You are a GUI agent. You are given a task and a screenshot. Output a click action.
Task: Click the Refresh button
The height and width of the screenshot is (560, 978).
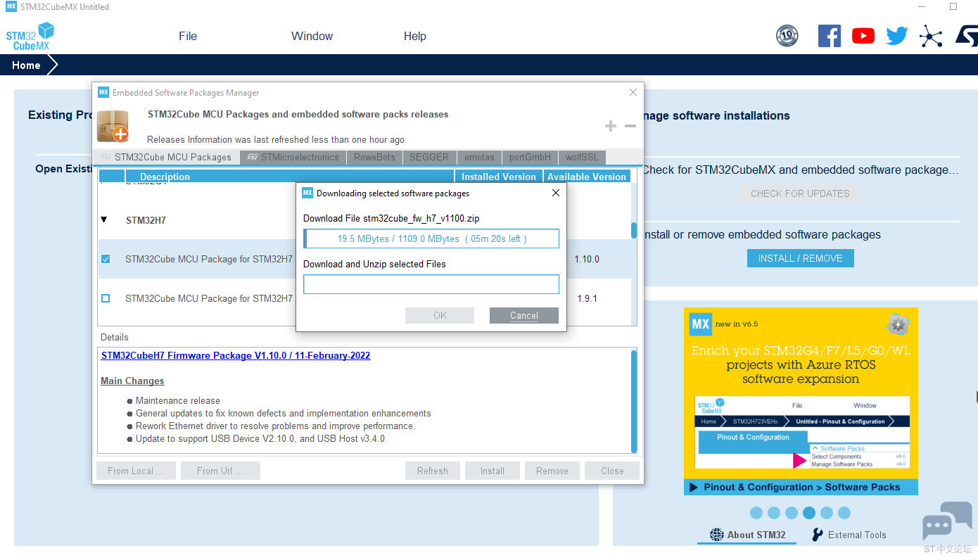click(x=433, y=471)
